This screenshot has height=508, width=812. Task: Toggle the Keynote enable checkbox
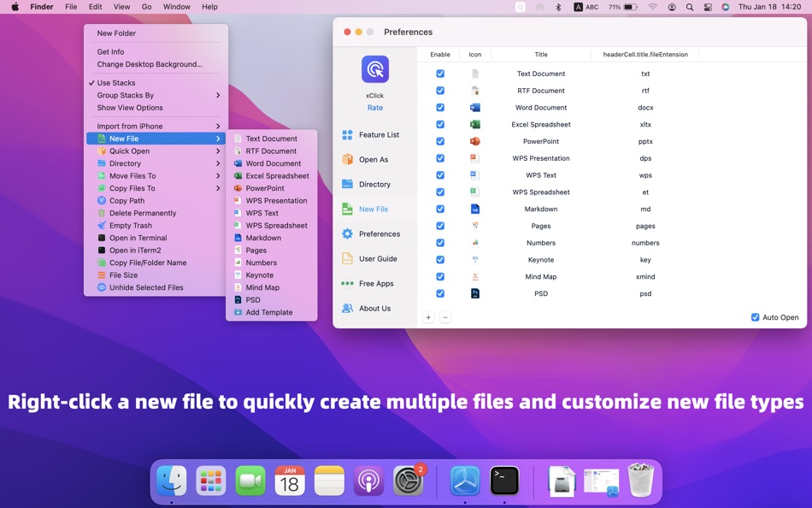[440, 260]
